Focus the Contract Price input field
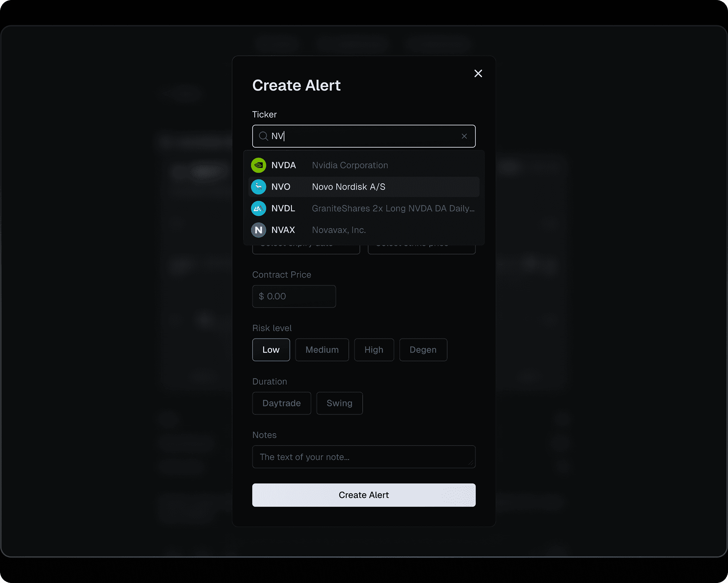Screen dimensions: 728x583 coord(294,296)
